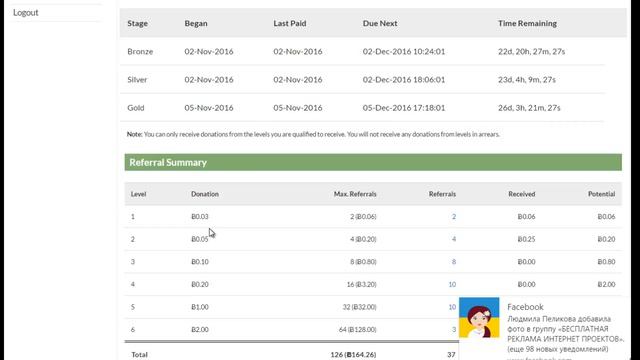Click the Total row label
The height and width of the screenshot is (360, 640).
pos(139,355)
